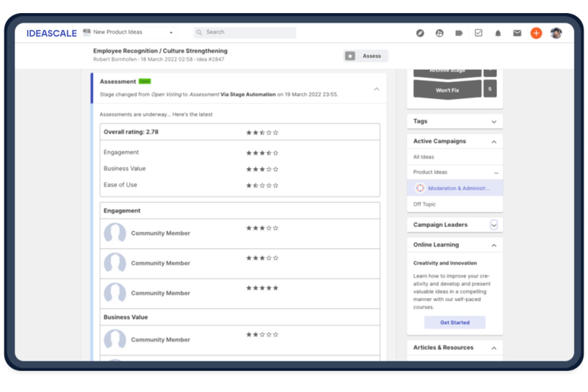Expand the Campaign Leaders panel
The width and height of the screenshot is (588, 392).
coord(494,225)
